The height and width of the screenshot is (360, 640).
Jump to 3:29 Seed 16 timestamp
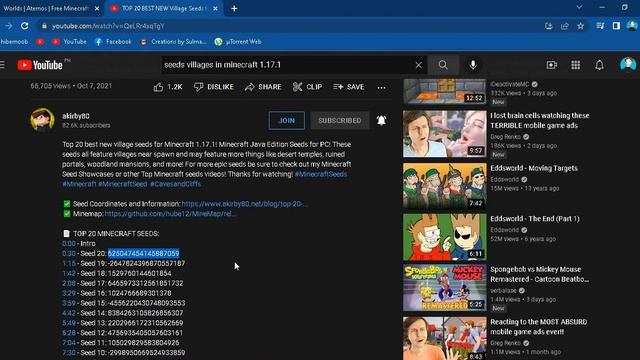[x=69, y=293]
